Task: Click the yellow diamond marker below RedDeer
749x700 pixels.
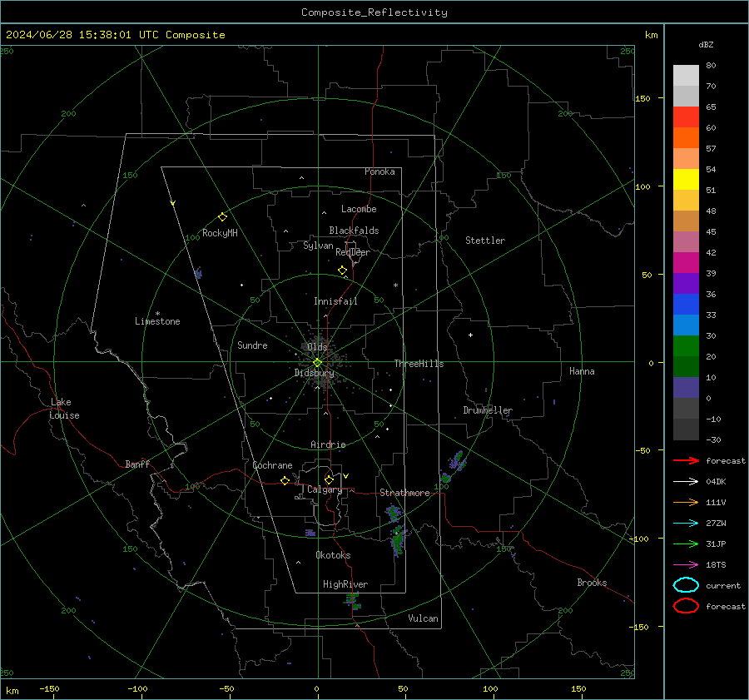Action: 343,271
